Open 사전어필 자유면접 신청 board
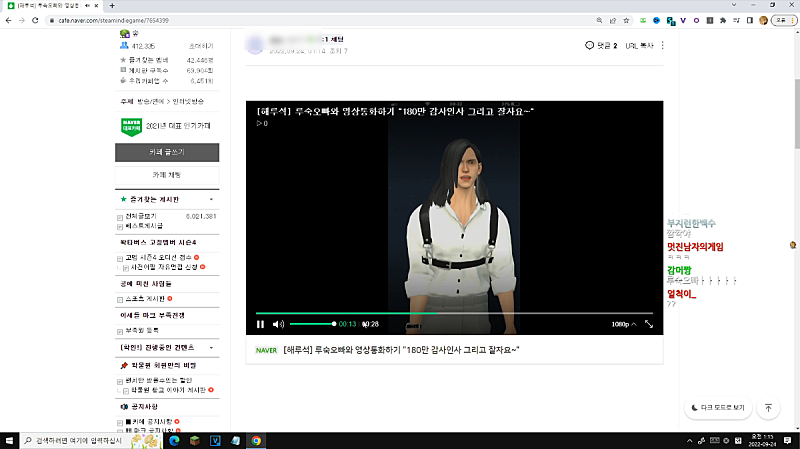Viewport: 800px width, 449px height. (x=164, y=267)
